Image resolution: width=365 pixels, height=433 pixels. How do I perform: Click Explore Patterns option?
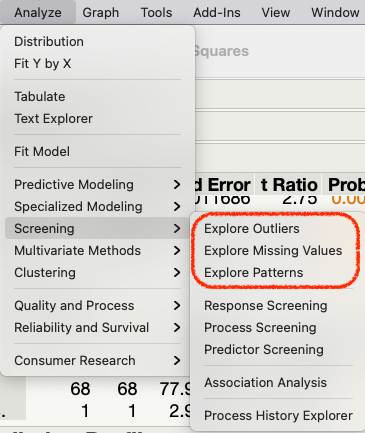click(x=254, y=273)
